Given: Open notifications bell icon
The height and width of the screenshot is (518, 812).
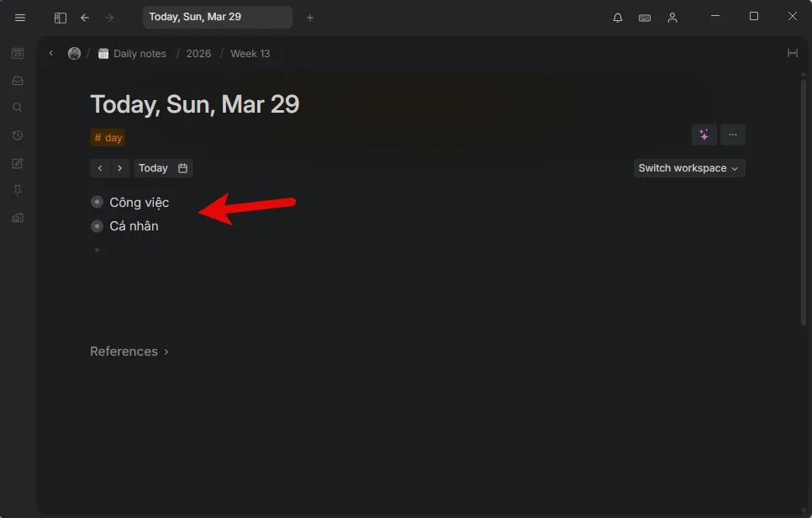Looking at the screenshot, I should tap(618, 18).
